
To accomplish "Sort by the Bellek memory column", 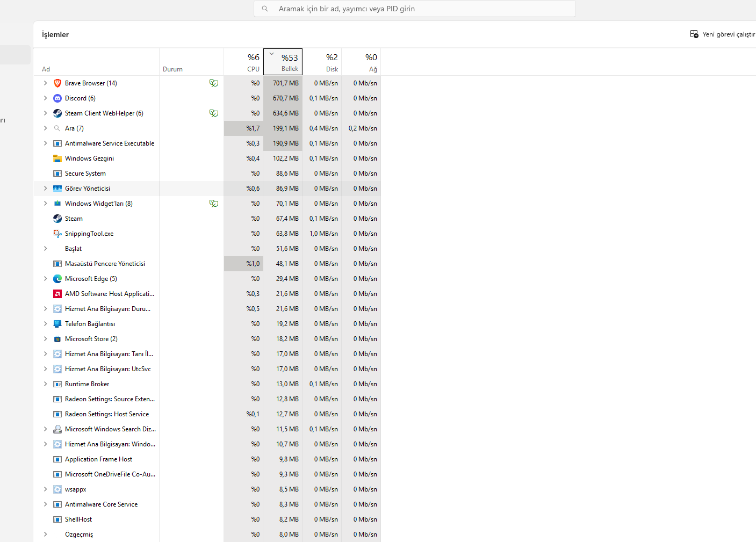I will 283,62.
